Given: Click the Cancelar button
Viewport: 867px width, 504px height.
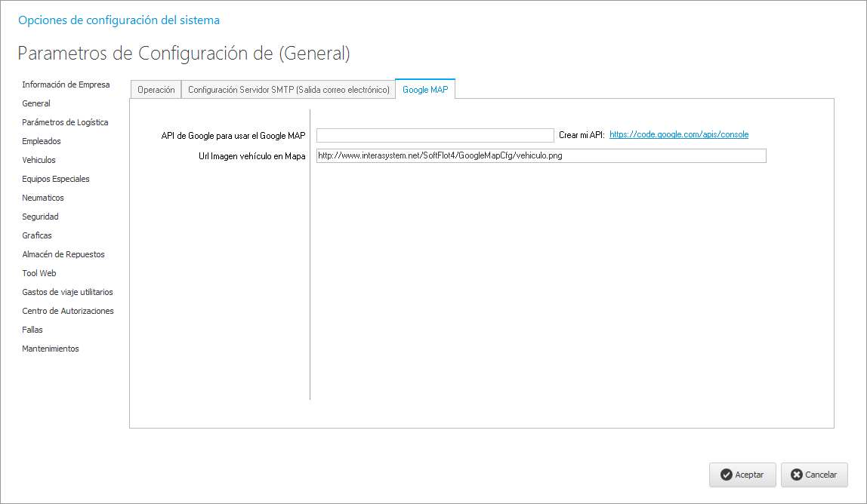Looking at the screenshot, I should tap(813, 475).
